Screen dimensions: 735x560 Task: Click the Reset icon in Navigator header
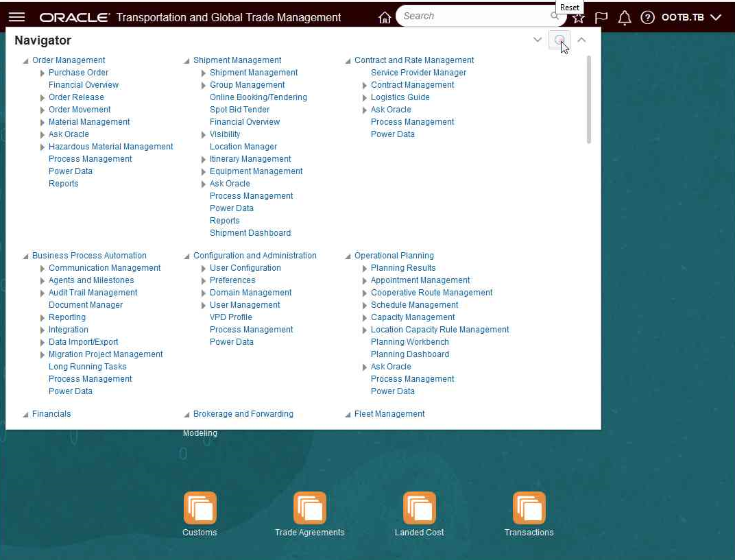click(559, 40)
